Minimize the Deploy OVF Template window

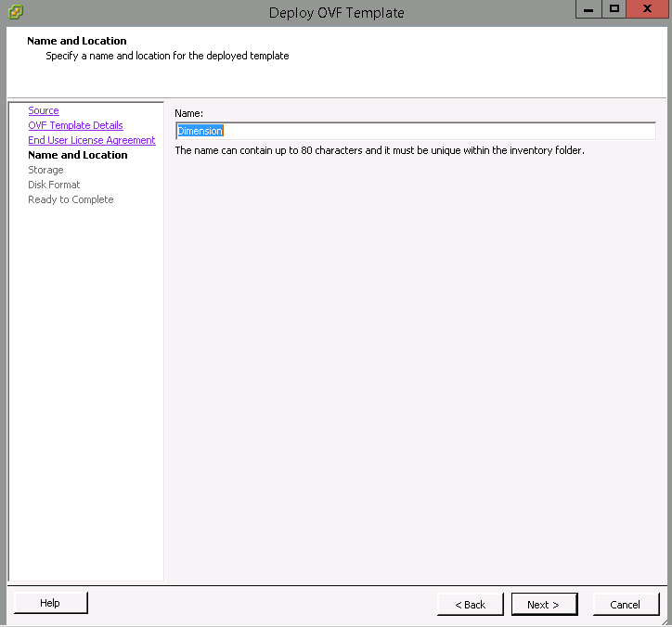click(x=588, y=9)
